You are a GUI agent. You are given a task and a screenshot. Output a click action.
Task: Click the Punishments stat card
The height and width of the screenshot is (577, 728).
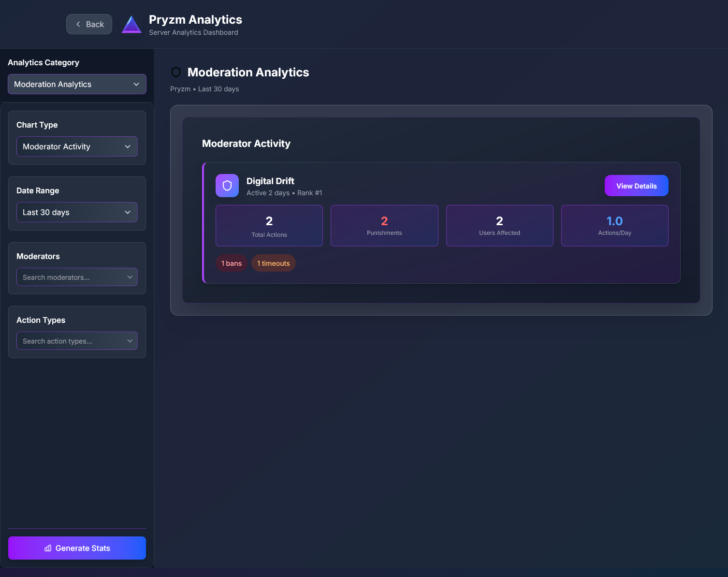coord(384,225)
